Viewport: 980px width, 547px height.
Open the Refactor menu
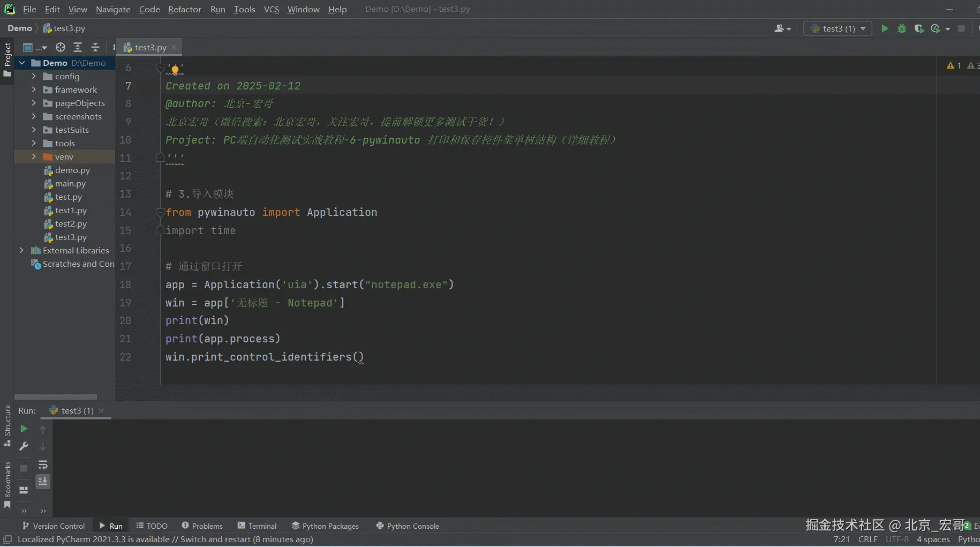(x=184, y=9)
